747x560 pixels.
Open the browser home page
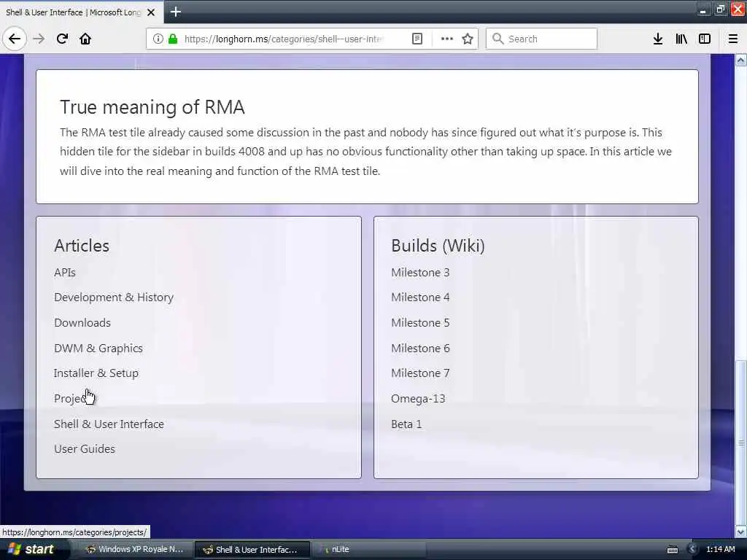point(85,39)
